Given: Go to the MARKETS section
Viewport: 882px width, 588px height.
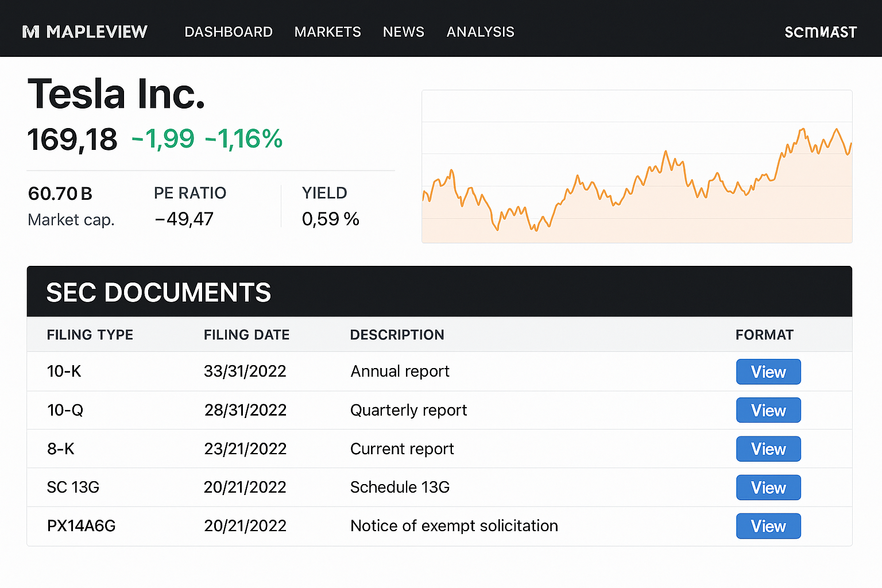Looking at the screenshot, I should pyautogui.click(x=328, y=32).
